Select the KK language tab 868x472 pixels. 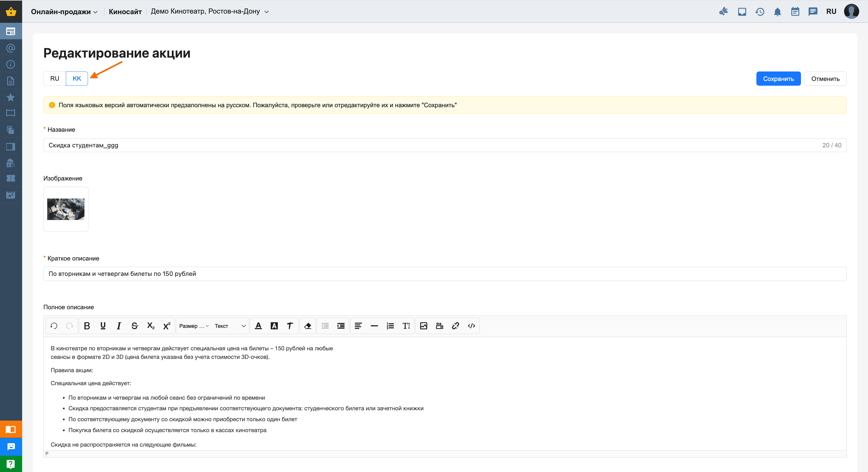click(x=77, y=79)
